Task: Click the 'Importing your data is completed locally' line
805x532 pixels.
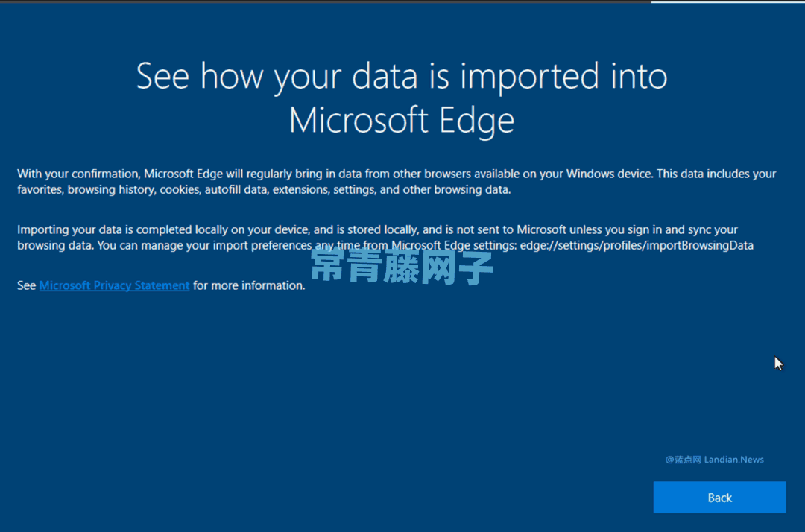Action: (377, 229)
